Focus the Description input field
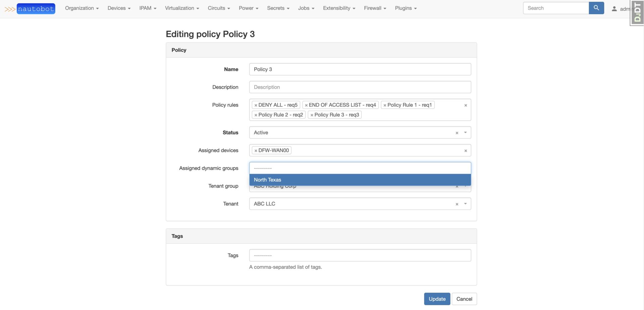 [360, 87]
